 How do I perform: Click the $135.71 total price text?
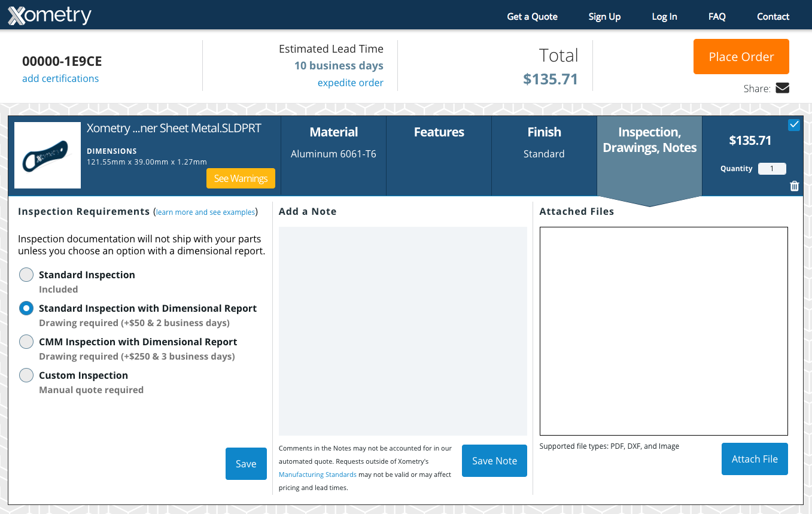[551, 80]
